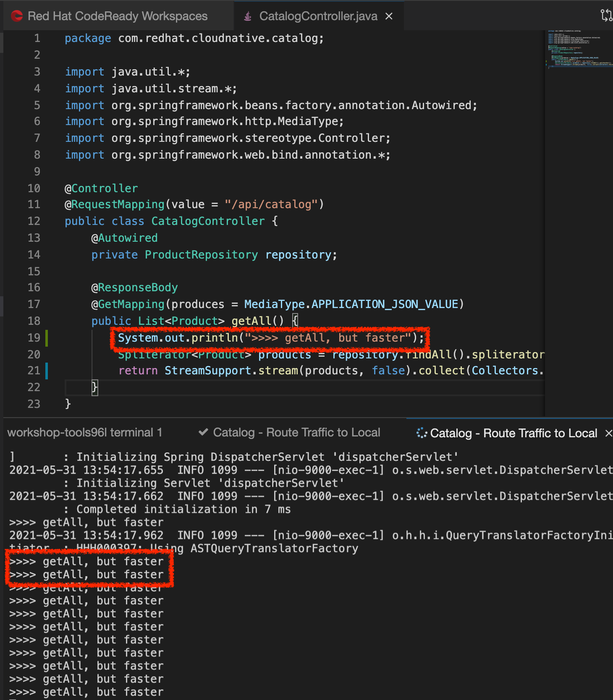Click the @Controller annotation
The width and height of the screenshot is (613, 700).
click(101, 188)
